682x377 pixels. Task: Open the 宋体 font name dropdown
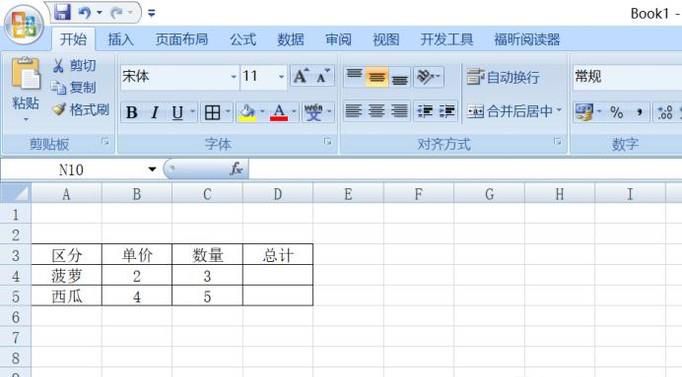tap(234, 77)
